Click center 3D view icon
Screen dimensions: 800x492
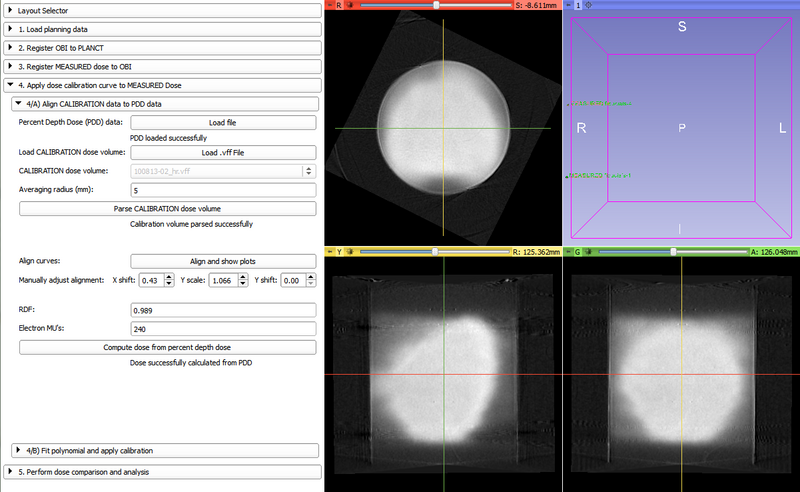tap(588, 5)
